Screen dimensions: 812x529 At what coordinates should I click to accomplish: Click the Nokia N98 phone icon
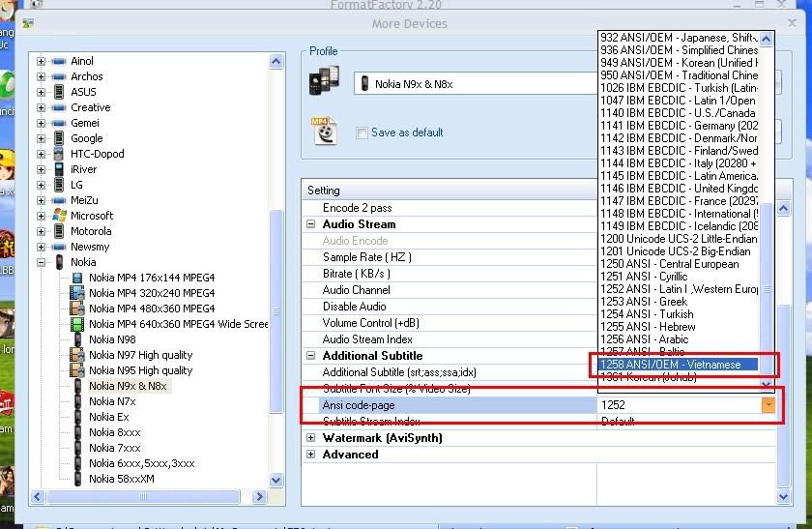tap(77, 339)
